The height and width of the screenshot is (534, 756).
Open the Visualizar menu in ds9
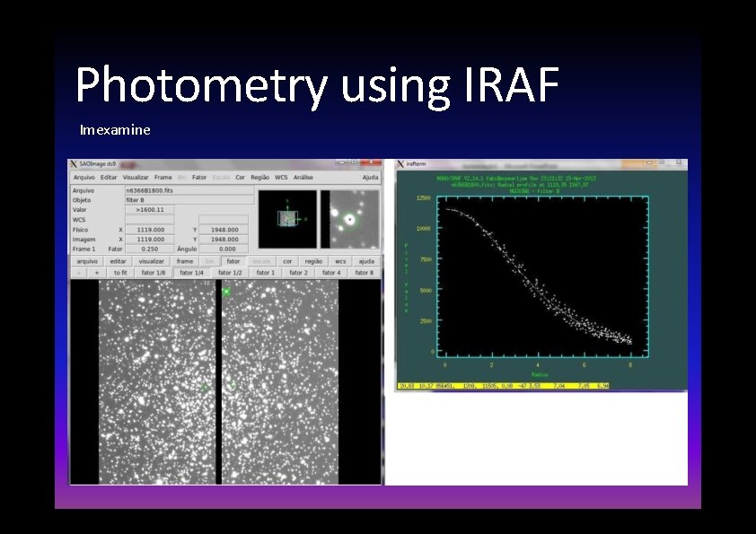[136, 178]
